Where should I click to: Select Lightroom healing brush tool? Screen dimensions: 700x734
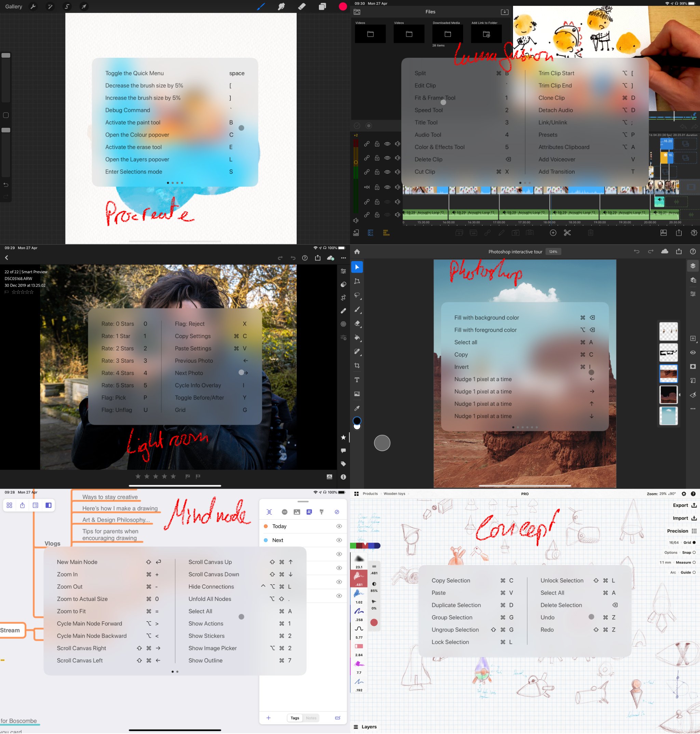(343, 311)
